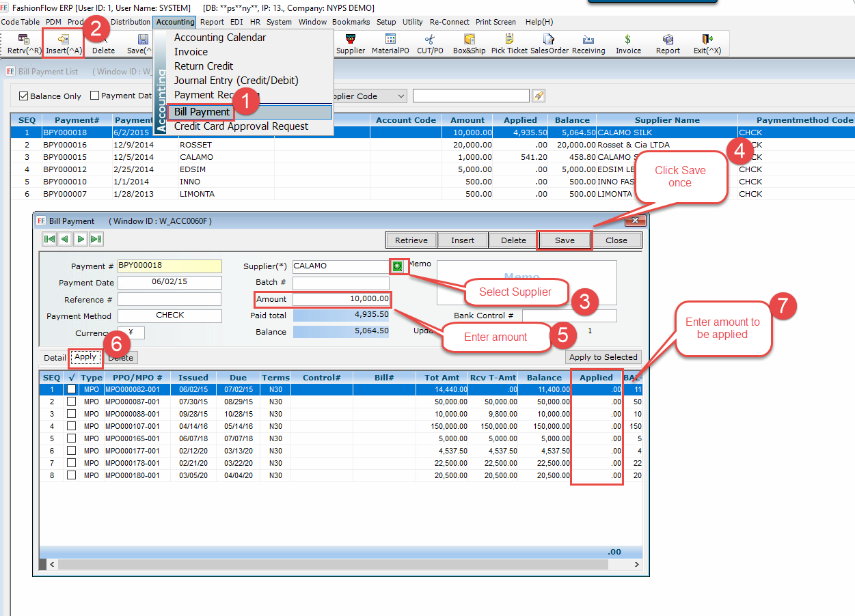Click the horizontal scrollbar in the apply grid

342,565
